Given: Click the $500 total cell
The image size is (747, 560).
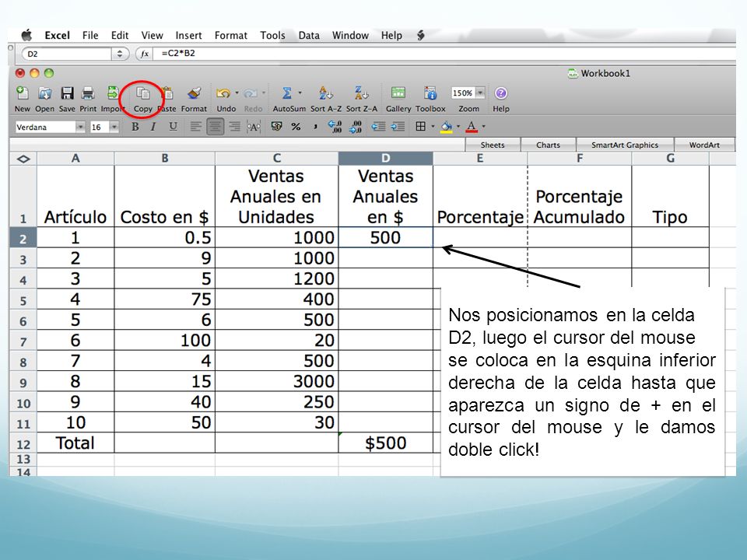Looking at the screenshot, I should (x=385, y=443).
